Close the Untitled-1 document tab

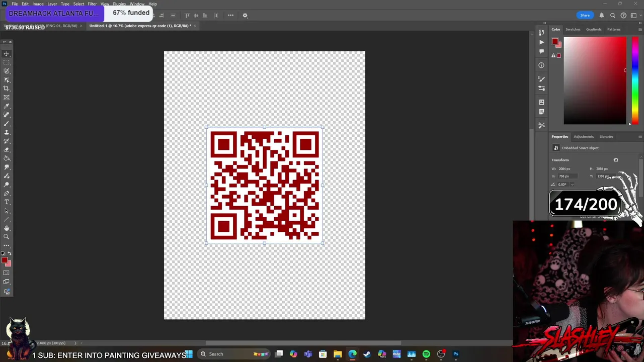[195, 26]
